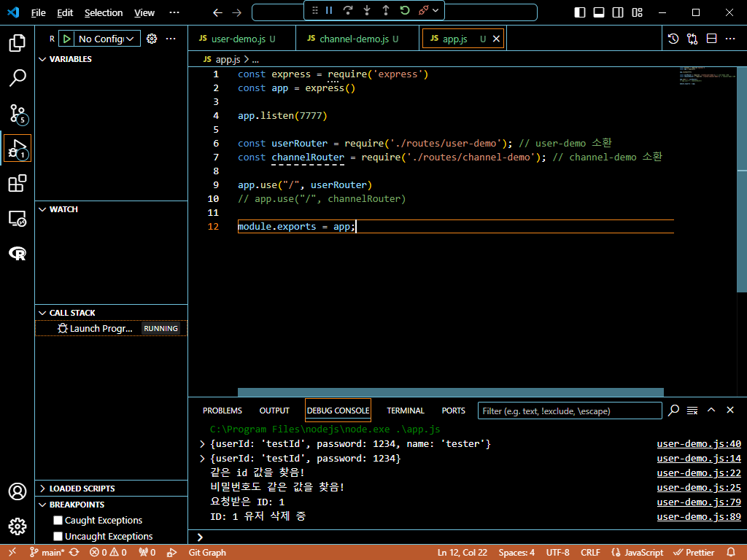Click the Prettier status bar item
The height and width of the screenshot is (560, 747).
(694, 553)
